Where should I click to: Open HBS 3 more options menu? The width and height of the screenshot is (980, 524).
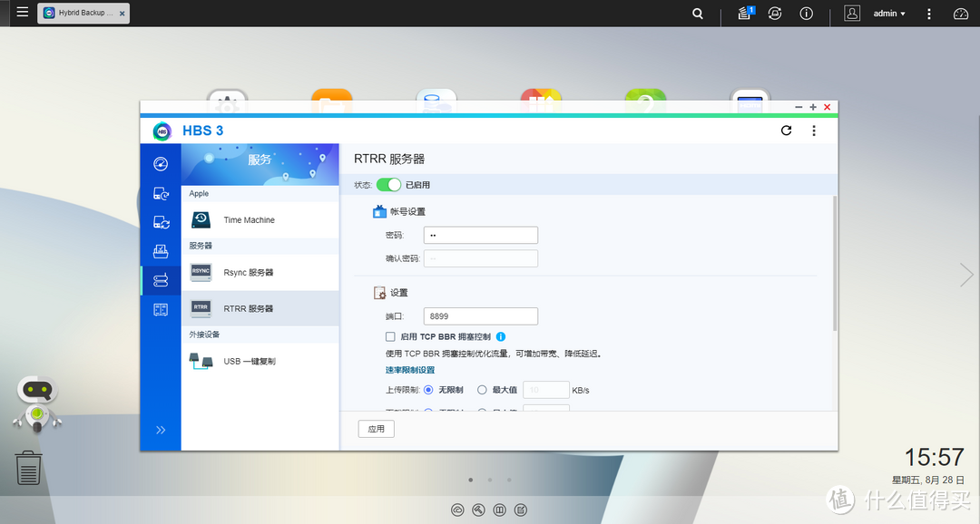click(814, 131)
